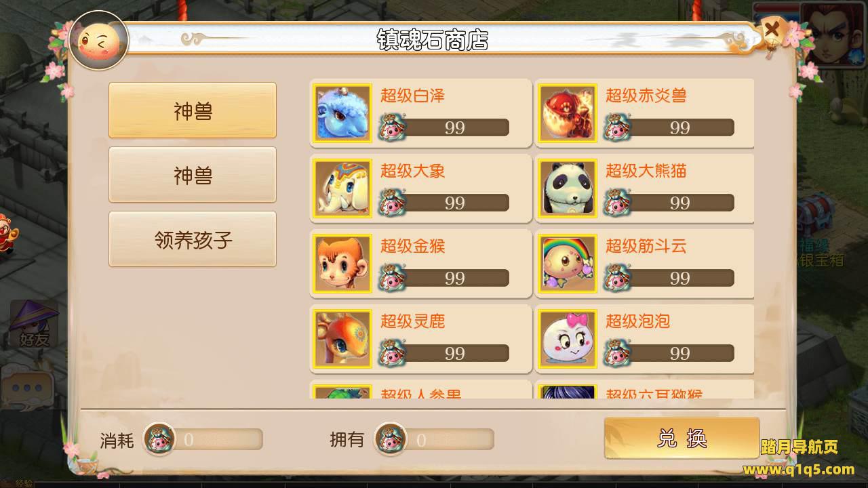The height and width of the screenshot is (488, 868).
Task: Close the 镇魂石商店 shop window
Action: [x=772, y=32]
